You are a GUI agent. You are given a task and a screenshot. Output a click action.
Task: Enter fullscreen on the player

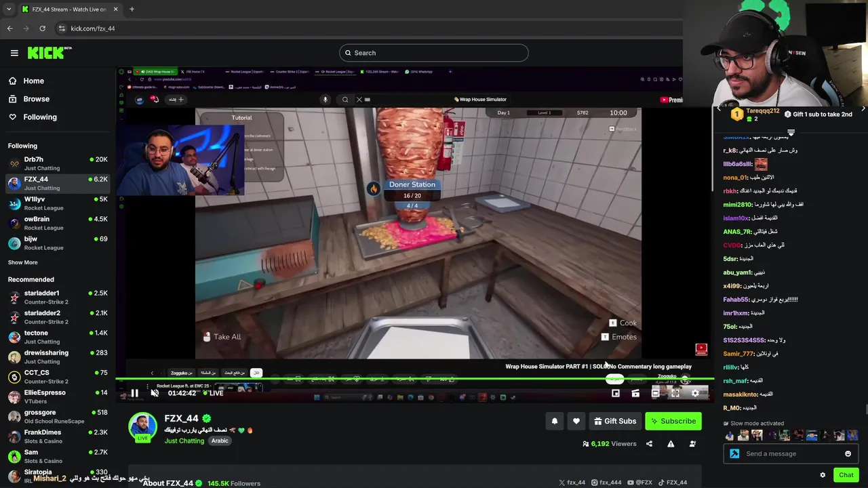[x=675, y=393]
